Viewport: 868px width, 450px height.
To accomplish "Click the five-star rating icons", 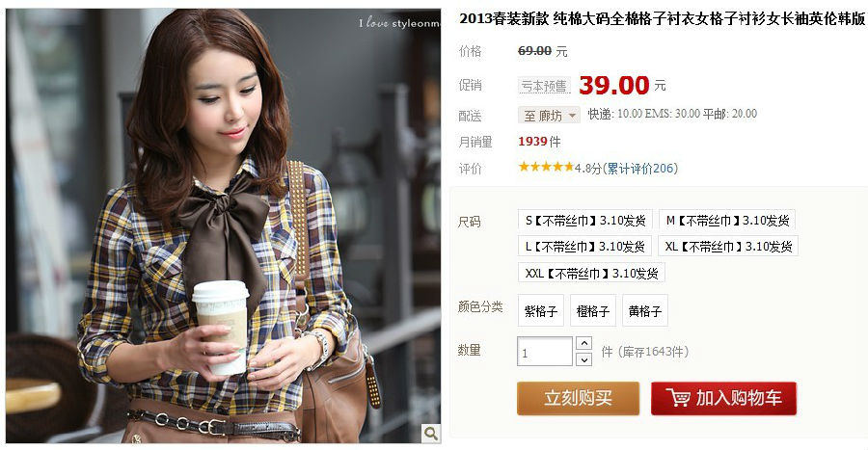I will click(x=546, y=167).
